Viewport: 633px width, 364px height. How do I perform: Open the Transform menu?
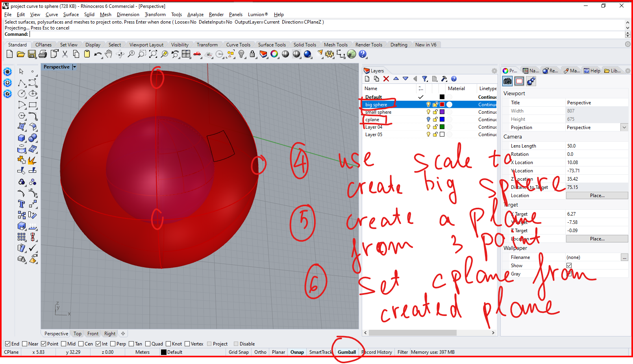155,14
